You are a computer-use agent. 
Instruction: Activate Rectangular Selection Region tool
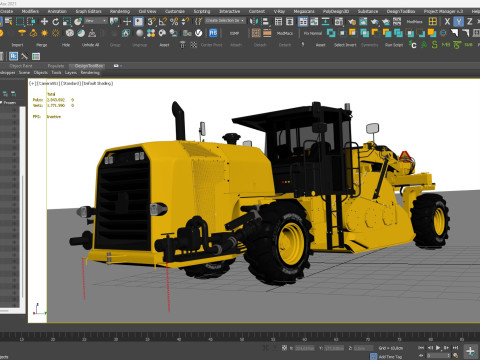tap(20, 22)
